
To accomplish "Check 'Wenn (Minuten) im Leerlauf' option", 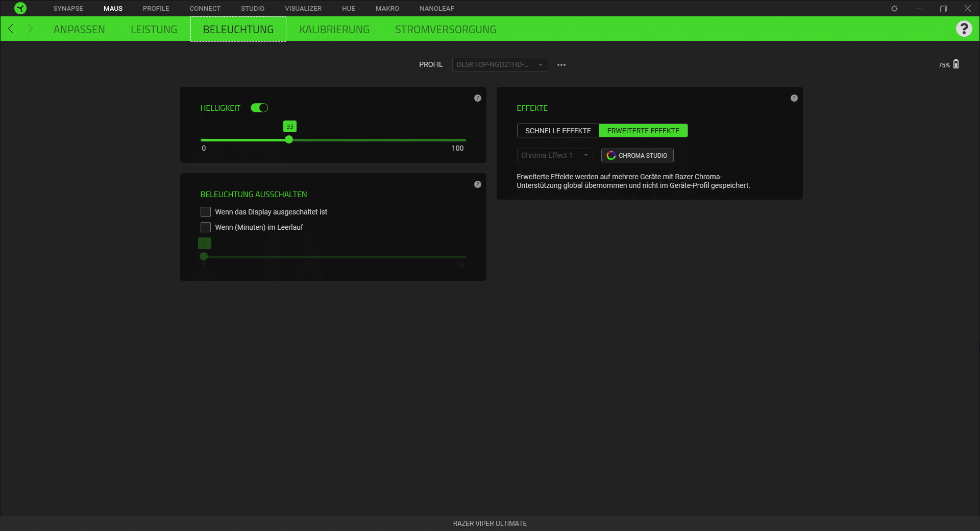I will (x=206, y=227).
